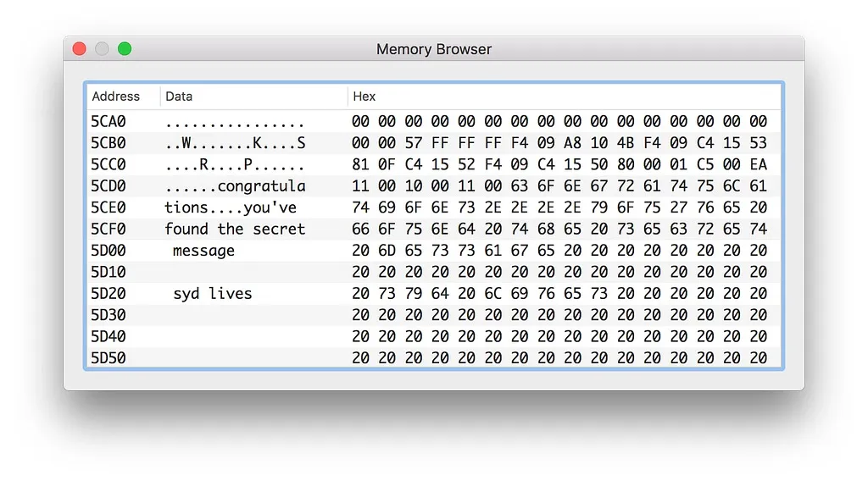Click hex row starting '74 69 6F 6E'
This screenshot has height=481, width=868.
click(559, 207)
